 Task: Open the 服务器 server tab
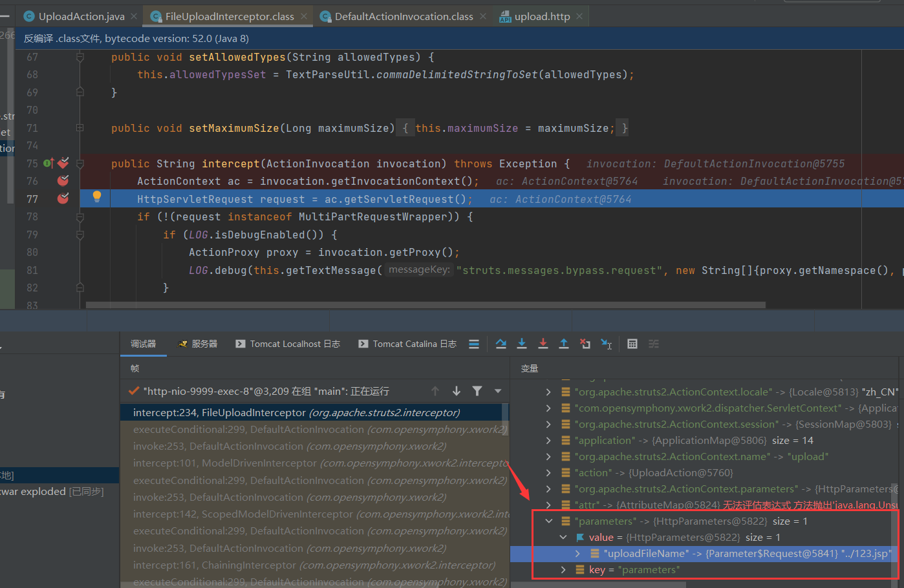click(x=198, y=344)
